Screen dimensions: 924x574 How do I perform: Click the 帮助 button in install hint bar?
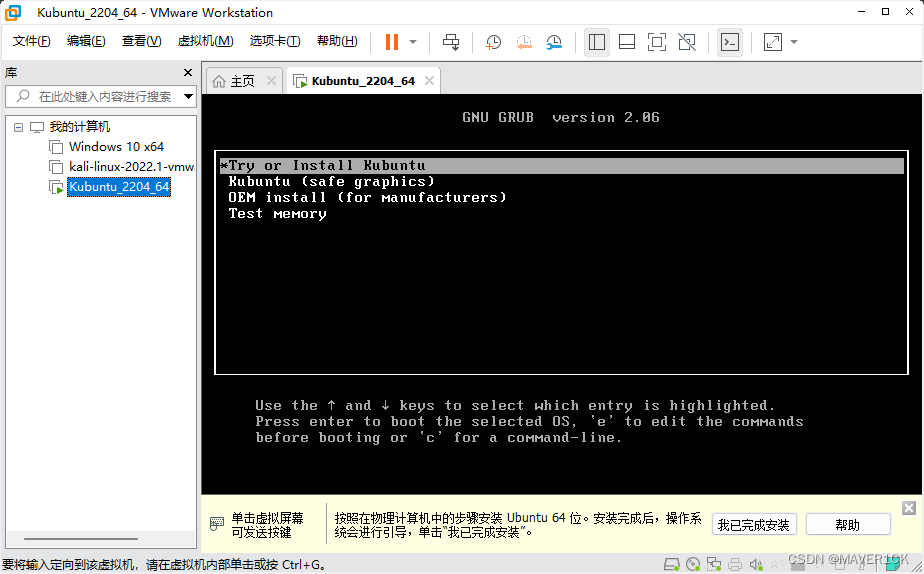pyautogui.click(x=848, y=524)
